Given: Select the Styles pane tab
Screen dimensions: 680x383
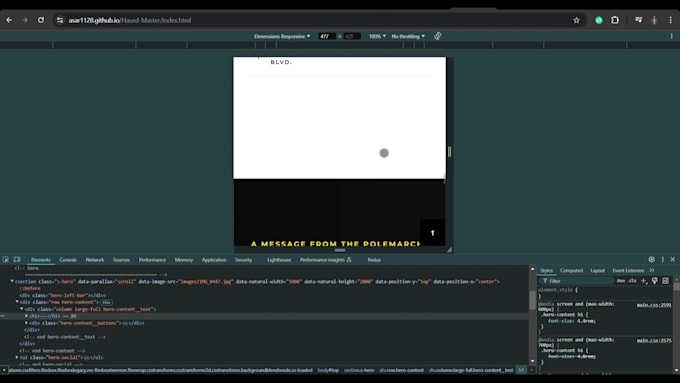Looking at the screenshot, I should tap(546, 270).
